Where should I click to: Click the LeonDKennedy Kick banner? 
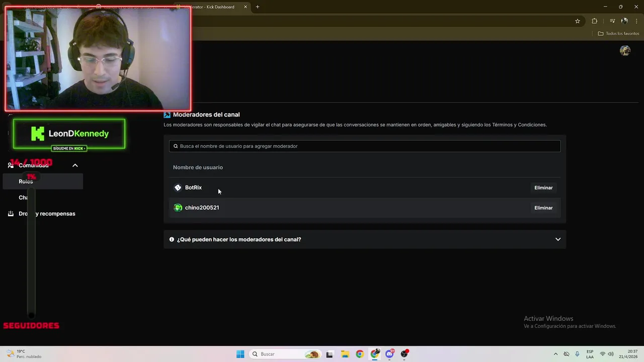pyautogui.click(x=69, y=134)
